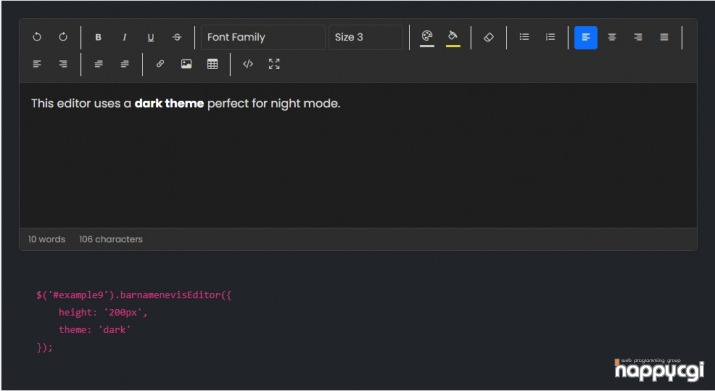Justify the text
The height and width of the screenshot is (391, 715).
pyautogui.click(x=664, y=37)
